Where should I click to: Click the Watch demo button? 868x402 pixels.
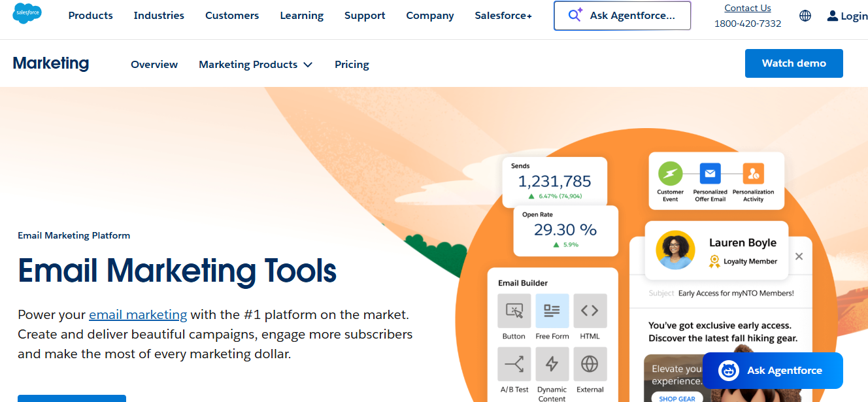pyautogui.click(x=793, y=63)
